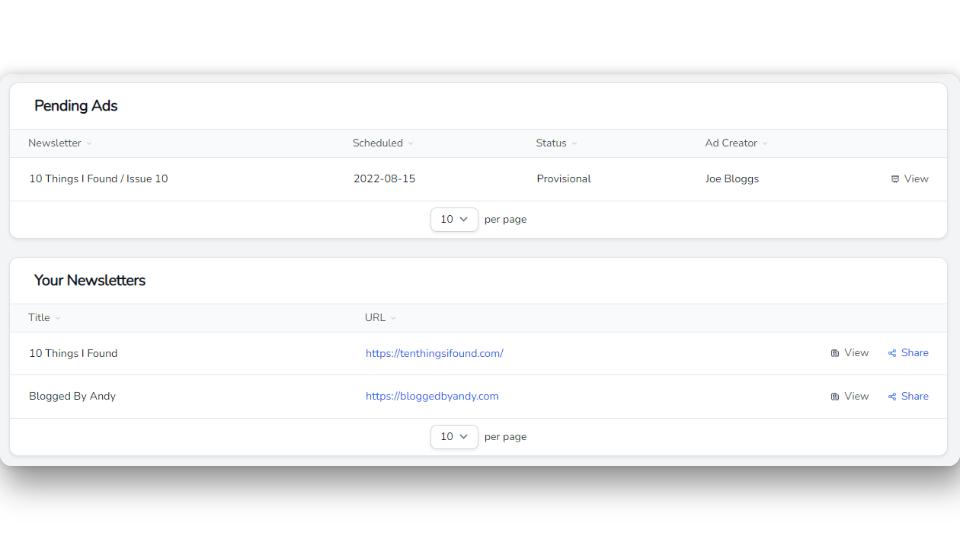Open the Pending Ads per page dropdown
Screen dimensions: 960x540
[454, 219]
